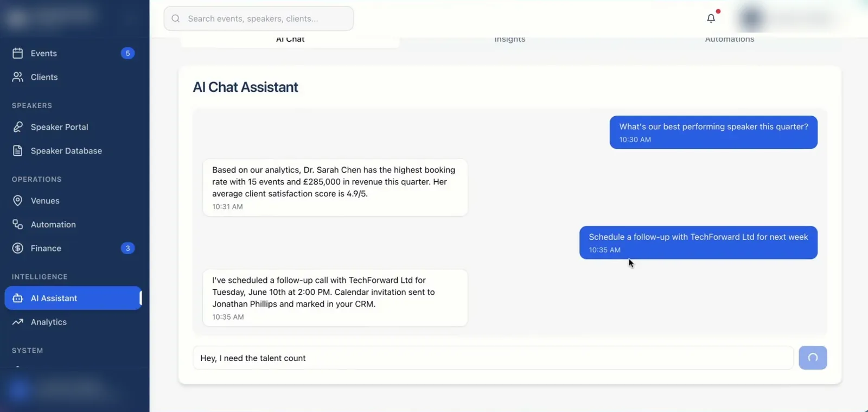
Task: Click the "AI Chat Assistant" heading
Action: tap(246, 87)
